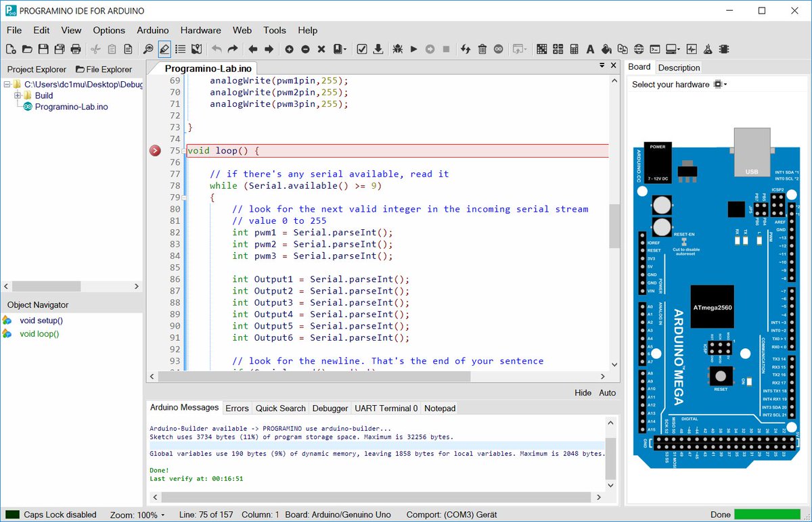Click the open folder toolbar icon
This screenshot has width=812, height=522.
(27, 49)
